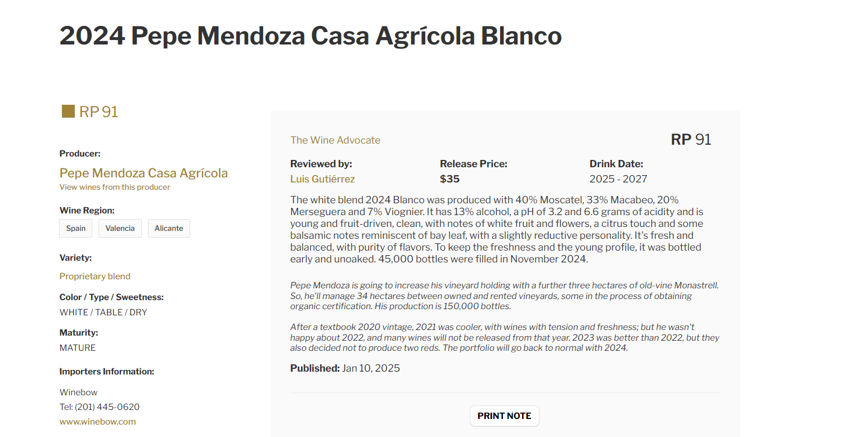Click the 2024 Pepe Mendoza Casa Agrícola Blanco title
868x437 pixels.
pos(310,35)
